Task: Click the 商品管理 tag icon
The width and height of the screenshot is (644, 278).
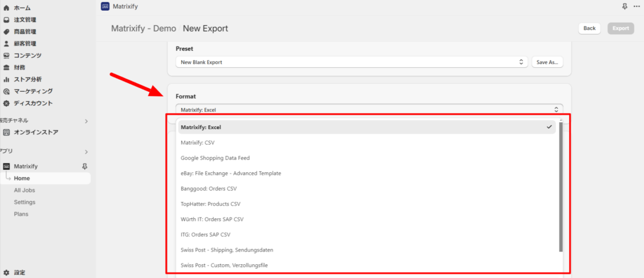Action: point(6,31)
